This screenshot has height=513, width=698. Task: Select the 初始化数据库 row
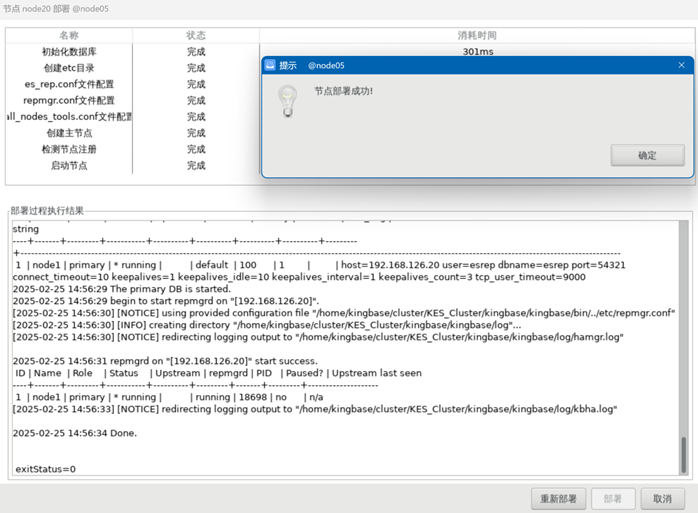click(68, 52)
